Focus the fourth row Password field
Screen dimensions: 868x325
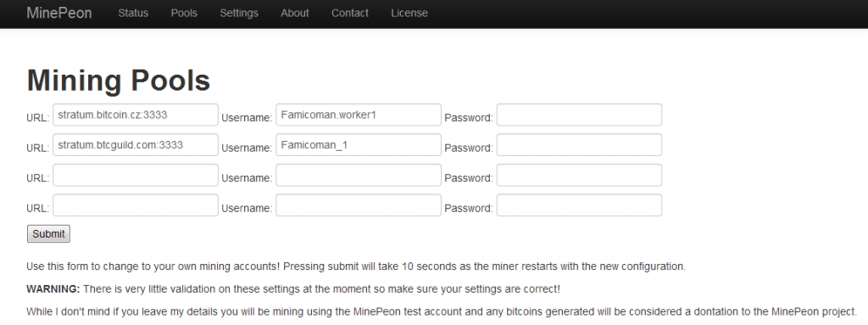(x=579, y=205)
